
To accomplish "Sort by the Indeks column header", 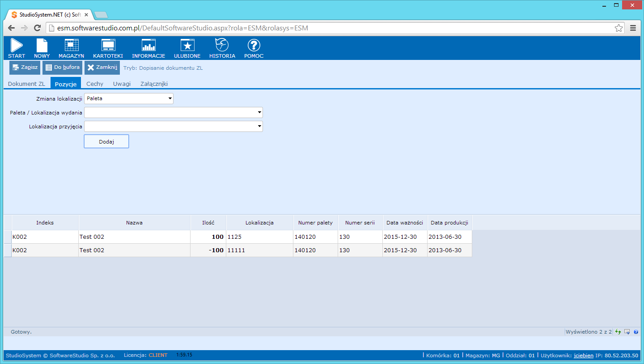I will pyautogui.click(x=45, y=222).
